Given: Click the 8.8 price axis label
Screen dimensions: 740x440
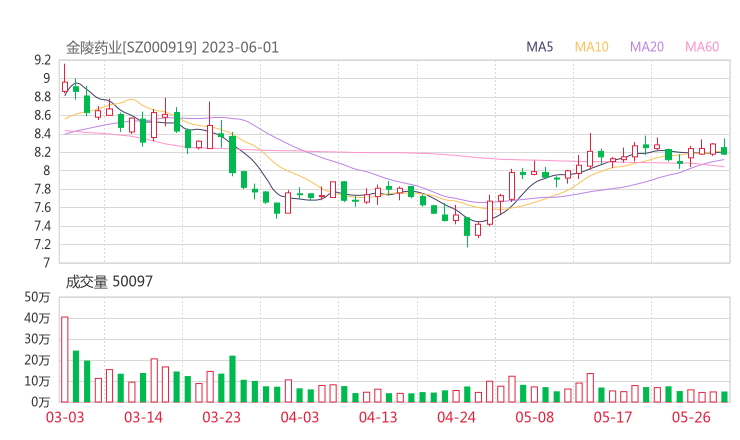Looking at the screenshot, I should coord(42,97).
